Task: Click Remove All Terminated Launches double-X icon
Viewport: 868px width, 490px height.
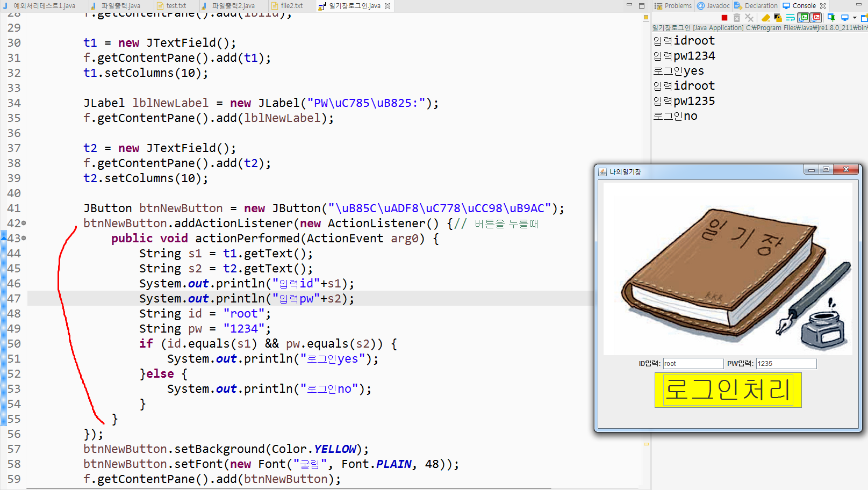Action: tap(749, 18)
